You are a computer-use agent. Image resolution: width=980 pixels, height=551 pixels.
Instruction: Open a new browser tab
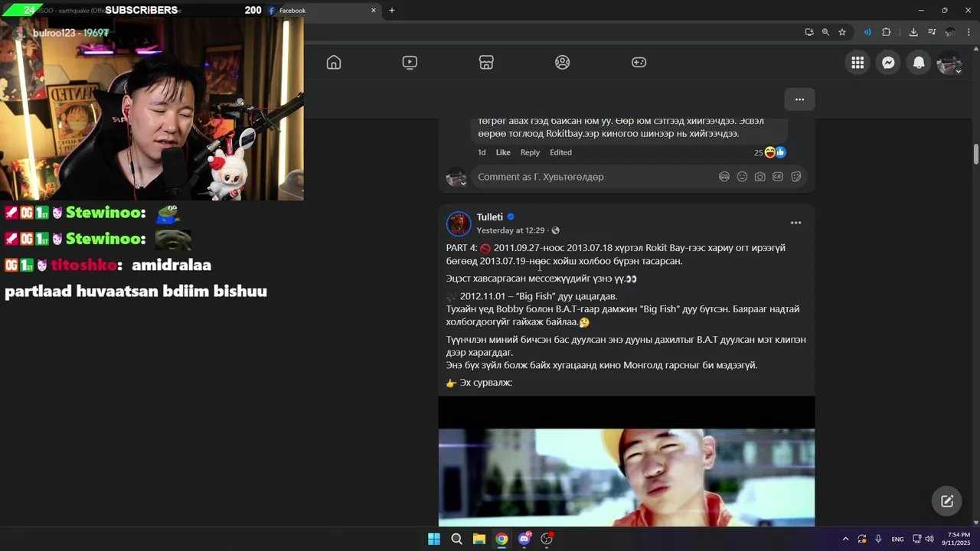tap(392, 11)
